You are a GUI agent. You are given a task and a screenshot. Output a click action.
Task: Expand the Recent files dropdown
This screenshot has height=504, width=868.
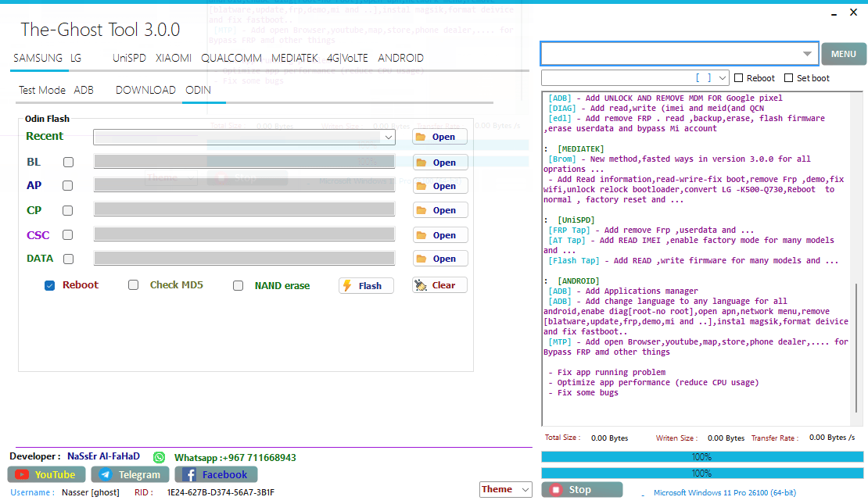point(389,137)
